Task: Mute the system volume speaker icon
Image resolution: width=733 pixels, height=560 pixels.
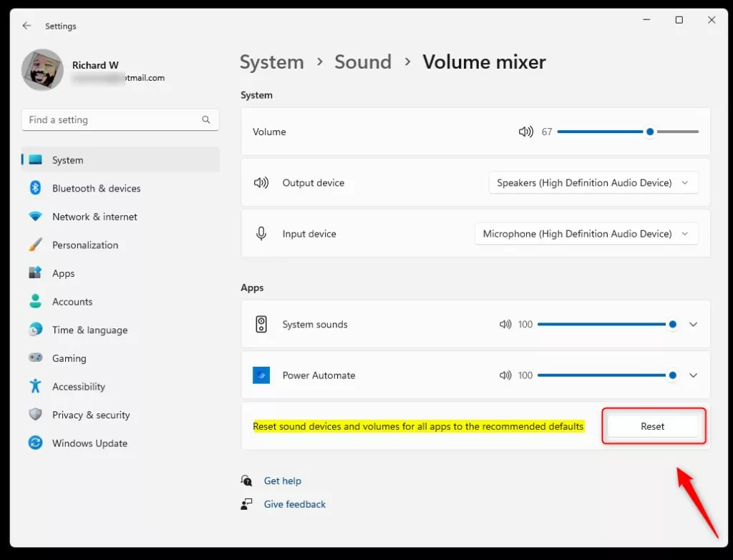Action: coord(526,132)
